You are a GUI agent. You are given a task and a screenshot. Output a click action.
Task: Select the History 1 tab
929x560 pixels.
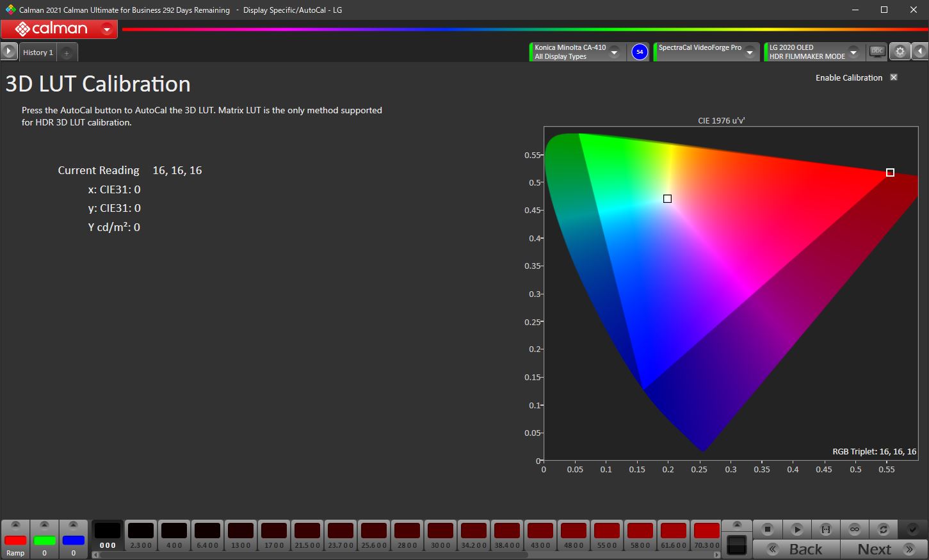38,52
